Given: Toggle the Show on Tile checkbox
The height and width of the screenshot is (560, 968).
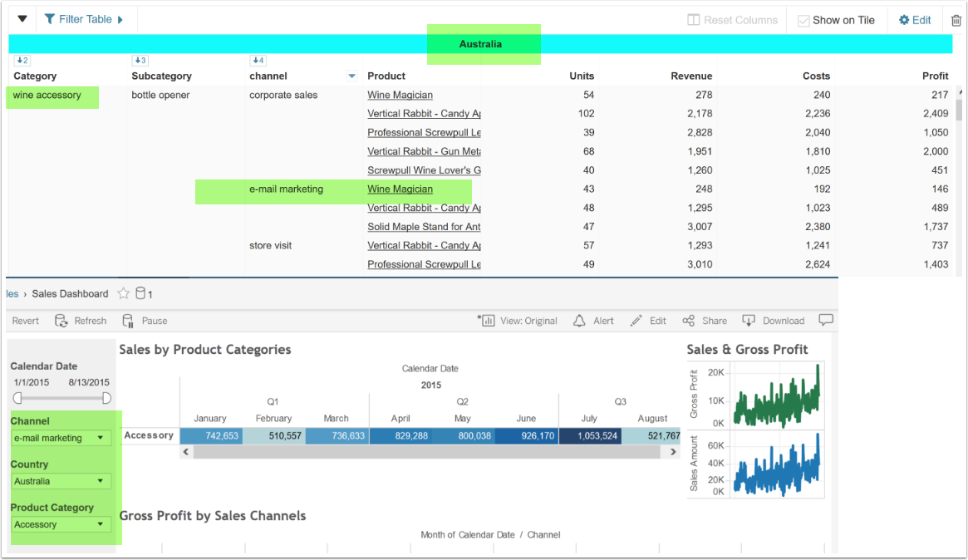Looking at the screenshot, I should coord(803,21).
